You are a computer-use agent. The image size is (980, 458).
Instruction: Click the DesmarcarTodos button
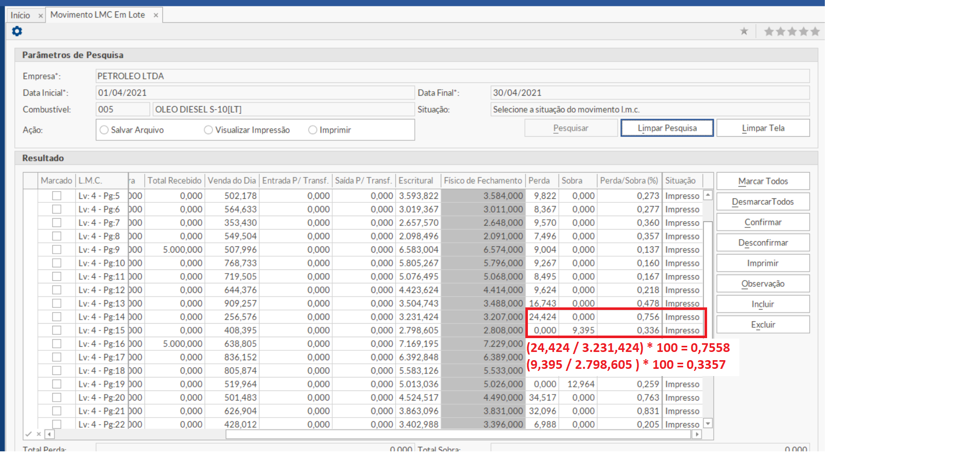click(763, 202)
